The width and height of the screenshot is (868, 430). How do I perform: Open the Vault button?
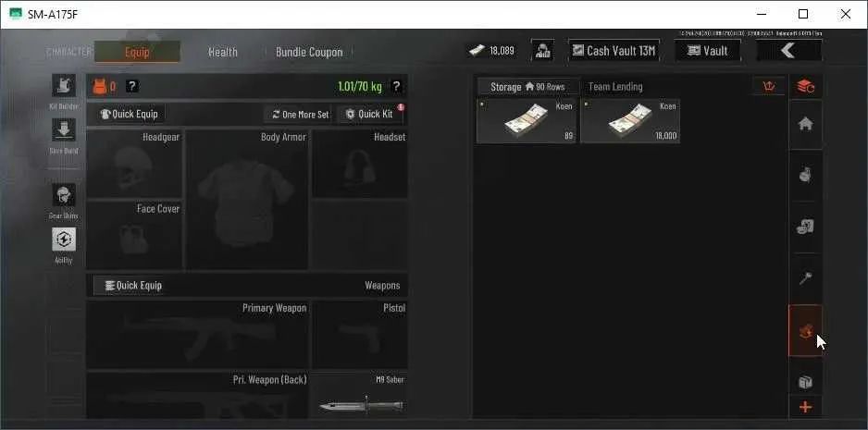[708, 51]
